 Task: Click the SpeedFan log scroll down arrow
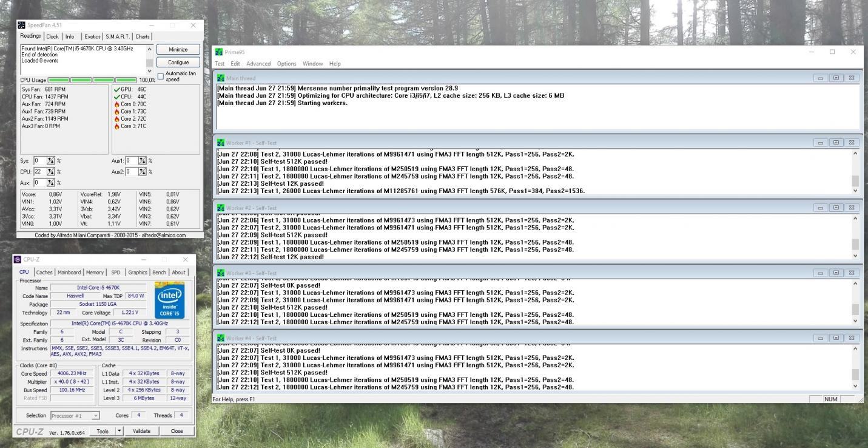coord(150,71)
